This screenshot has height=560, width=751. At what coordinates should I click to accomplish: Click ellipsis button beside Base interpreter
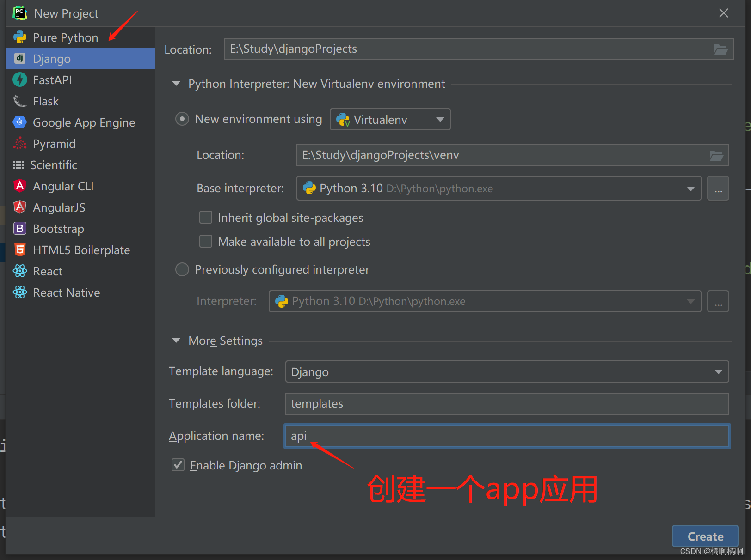tap(718, 188)
